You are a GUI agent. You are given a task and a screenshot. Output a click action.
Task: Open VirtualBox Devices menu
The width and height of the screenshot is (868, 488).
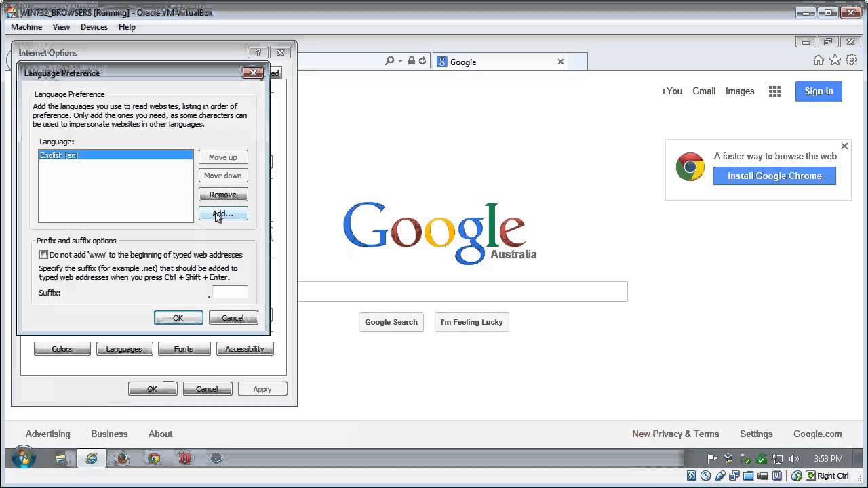pos(94,27)
